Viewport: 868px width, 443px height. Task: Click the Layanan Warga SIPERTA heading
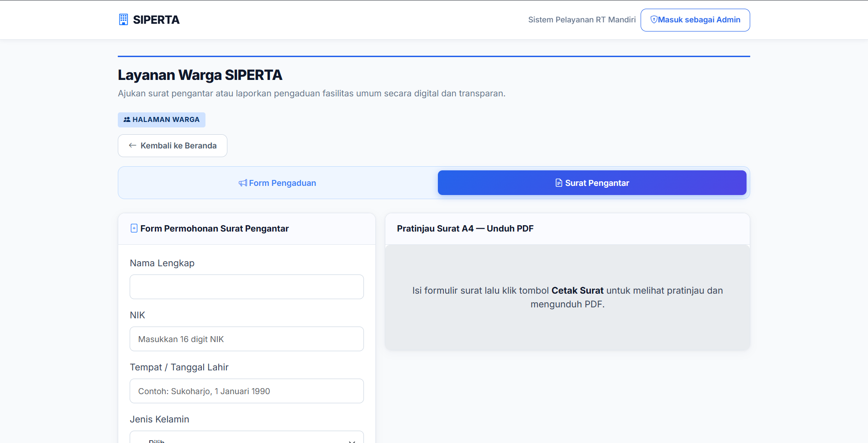pyautogui.click(x=200, y=75)
